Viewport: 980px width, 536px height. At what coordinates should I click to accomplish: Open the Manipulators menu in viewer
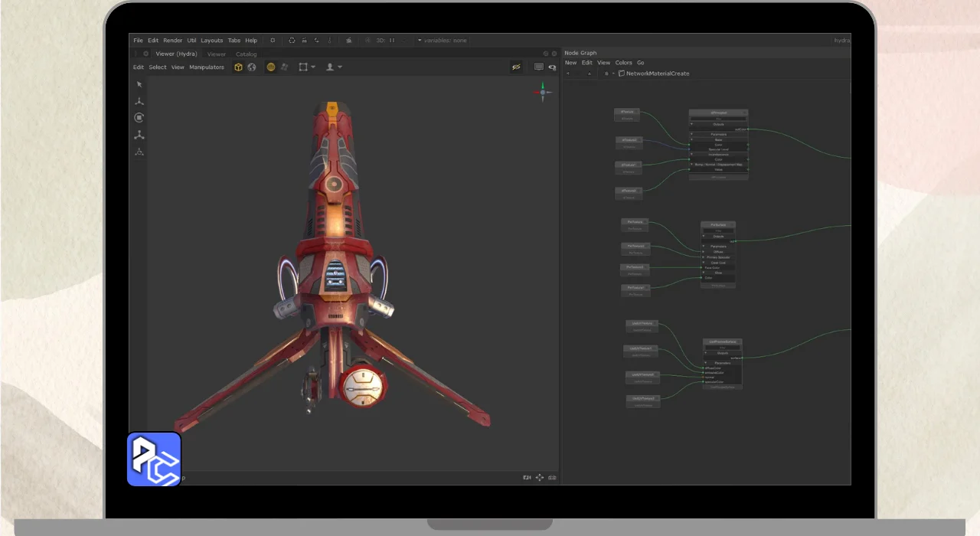pyautogui.click(x=207, y=67)
